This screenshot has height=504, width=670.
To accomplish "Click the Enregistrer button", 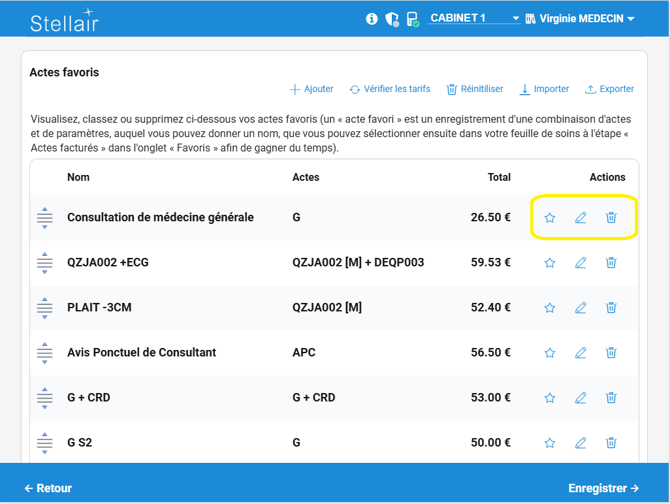I will pos(603,488).
